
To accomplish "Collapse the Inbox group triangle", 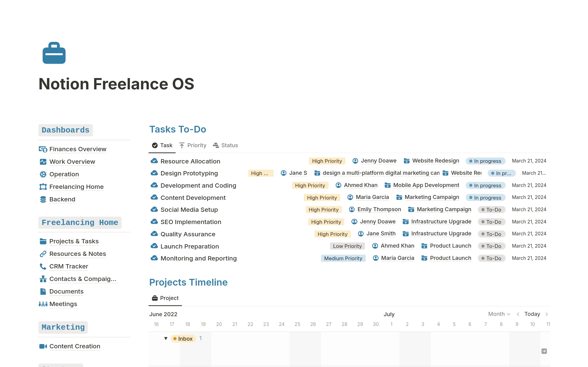I will (x=166, y=339).
